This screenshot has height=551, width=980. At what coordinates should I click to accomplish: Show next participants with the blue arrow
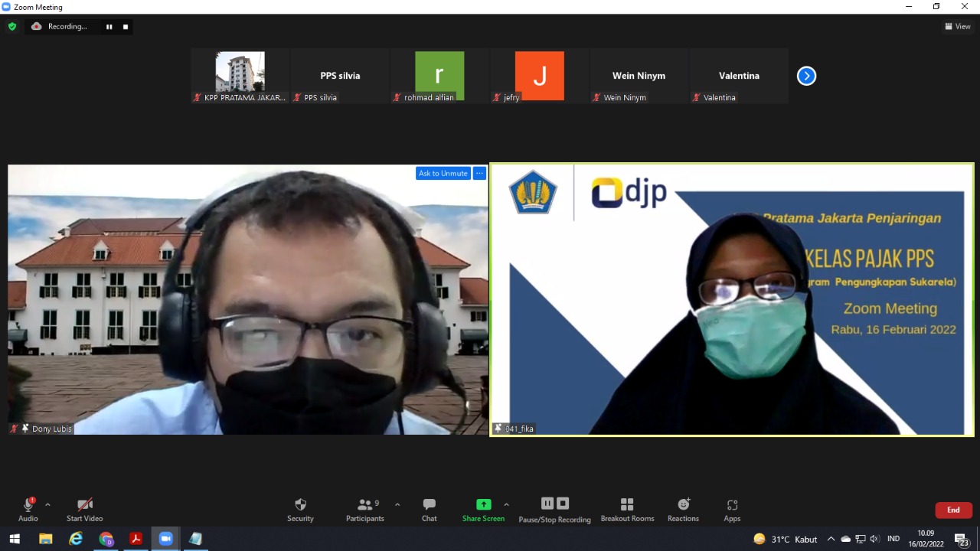pyautogui.click(x=806, y=76)
